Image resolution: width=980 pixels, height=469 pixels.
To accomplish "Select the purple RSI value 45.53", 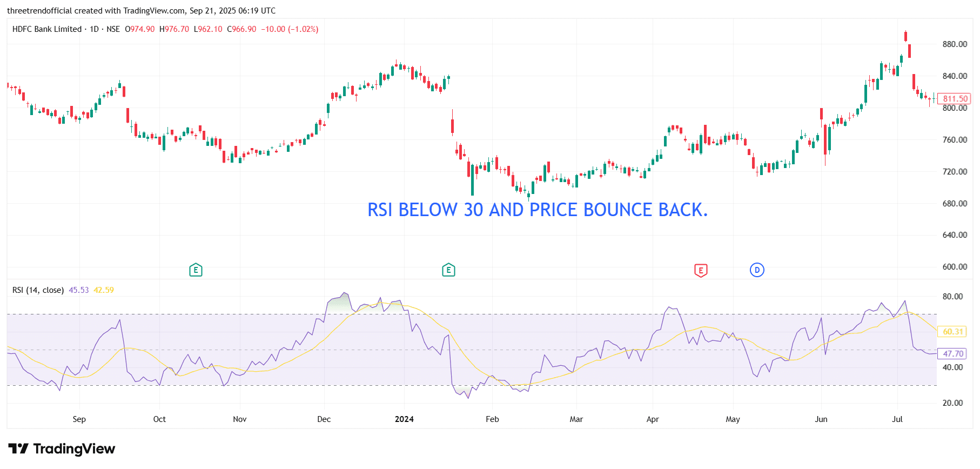I will (79, 290).
